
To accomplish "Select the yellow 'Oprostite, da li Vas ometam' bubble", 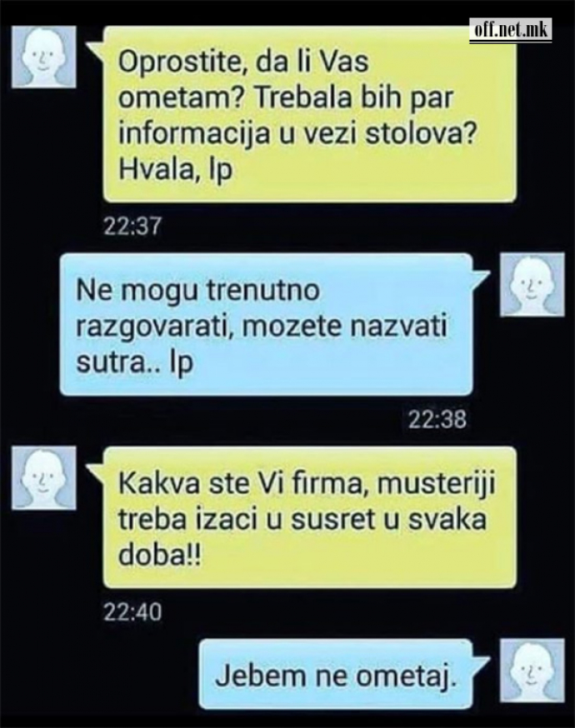I will pos(307,115).
